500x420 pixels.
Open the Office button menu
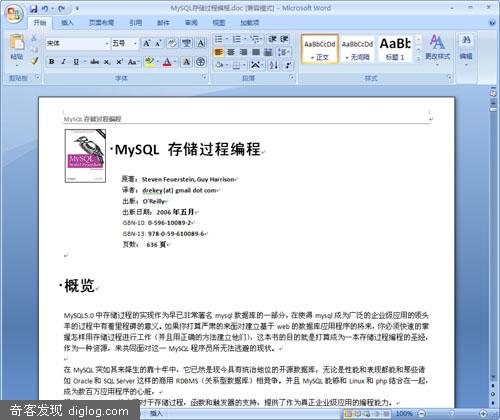14,15
